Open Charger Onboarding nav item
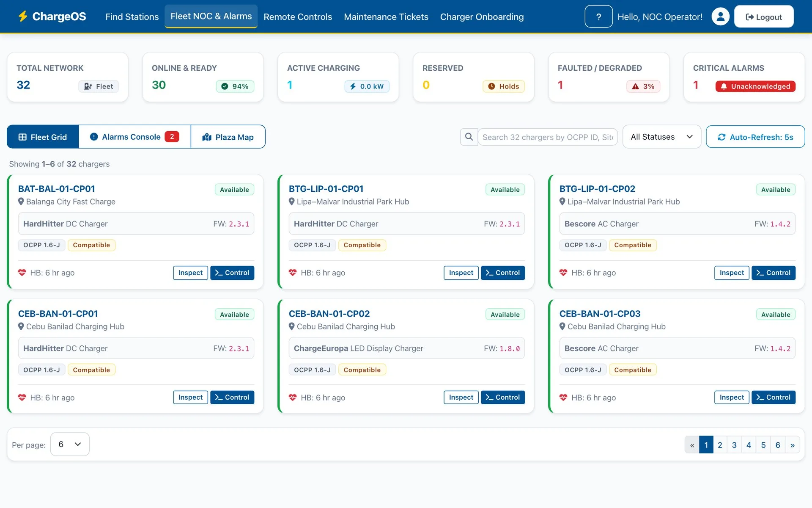812x508 pixels. tap(482, 17)
